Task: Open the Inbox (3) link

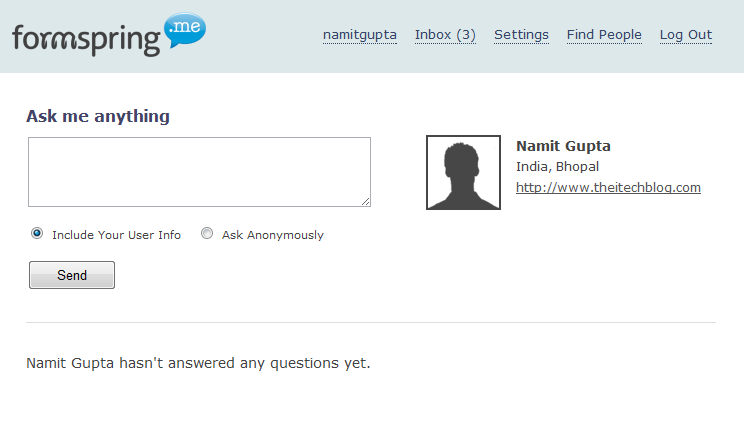Action: 445,35
